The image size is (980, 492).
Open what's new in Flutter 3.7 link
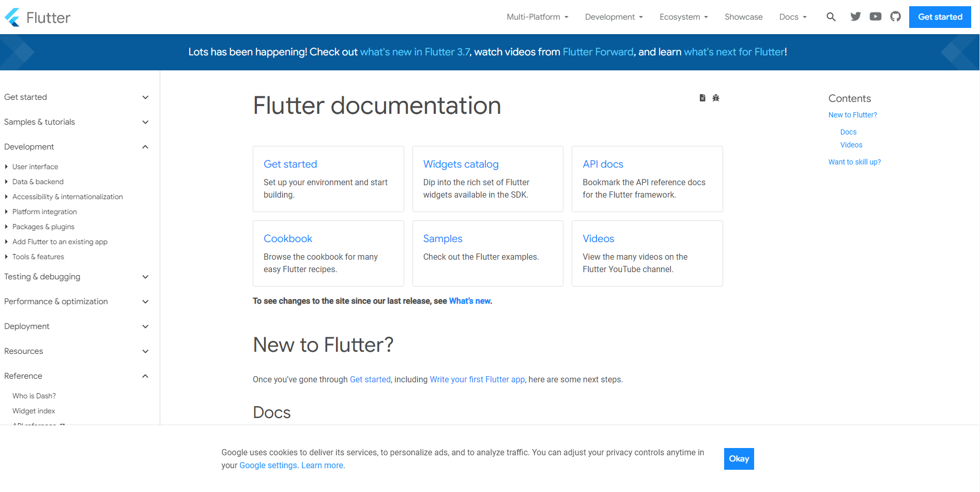point(415,52)
